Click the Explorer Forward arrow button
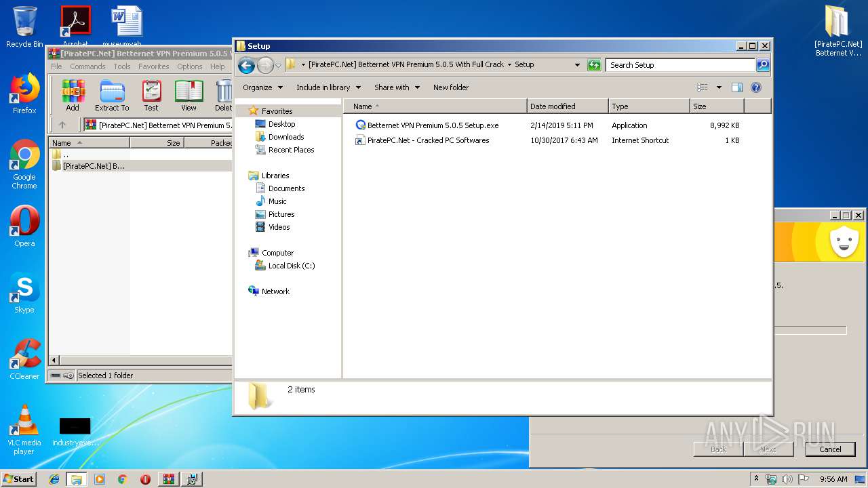The height and width of the screenshot is (488, 868). pyautogui.click(x=265, y=65)
